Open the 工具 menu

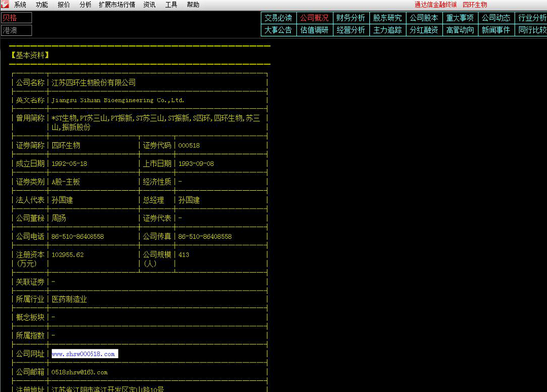pos(171,5)
